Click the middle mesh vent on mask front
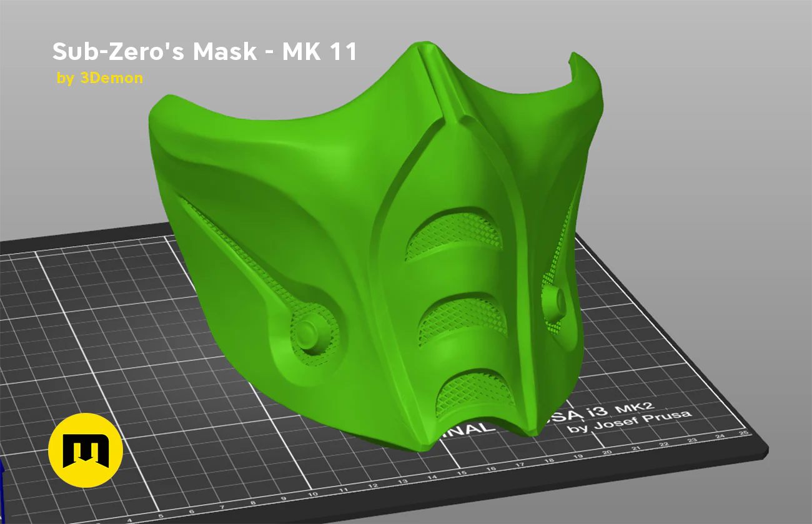 coord(462,317)
